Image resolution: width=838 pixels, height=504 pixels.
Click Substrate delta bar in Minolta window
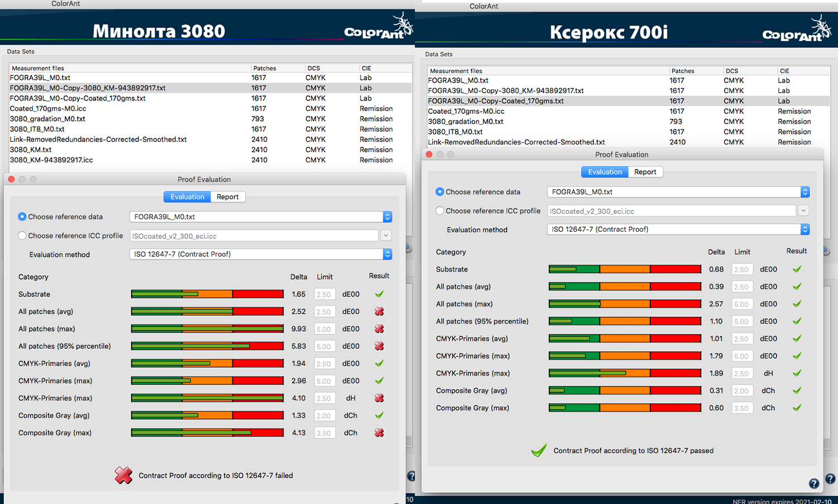tap(207, 294)
